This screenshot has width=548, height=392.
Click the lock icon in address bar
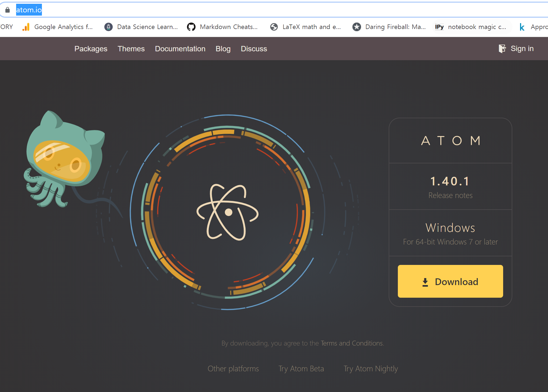point(8,10)
